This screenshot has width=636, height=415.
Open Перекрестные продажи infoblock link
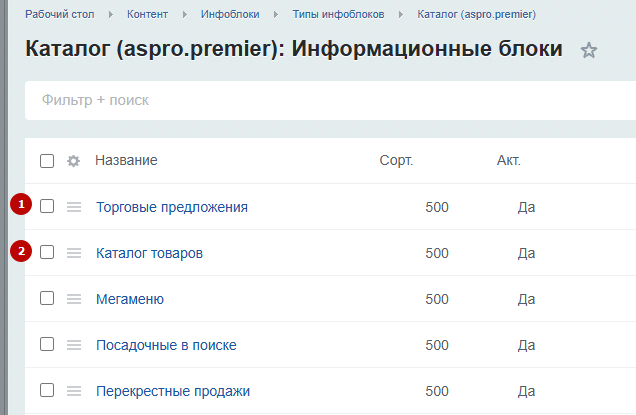pos(173,391)
